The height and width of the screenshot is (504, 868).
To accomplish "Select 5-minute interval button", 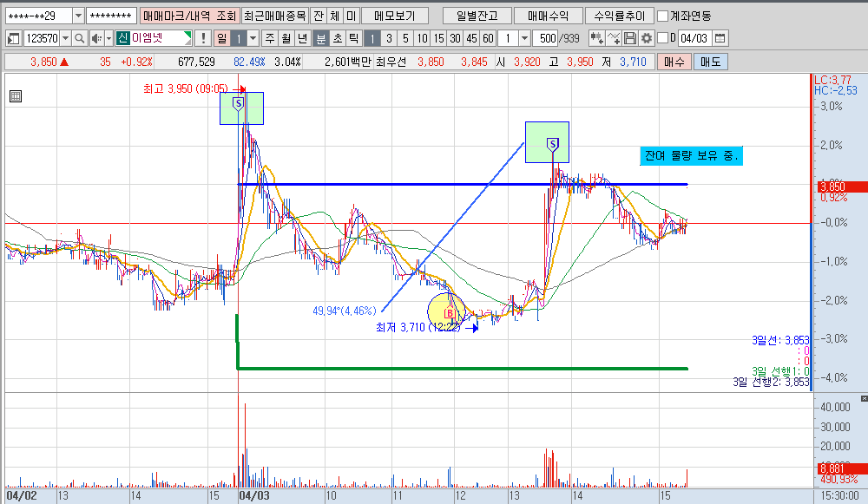I will pyautogui.click(x=405, y=38).
